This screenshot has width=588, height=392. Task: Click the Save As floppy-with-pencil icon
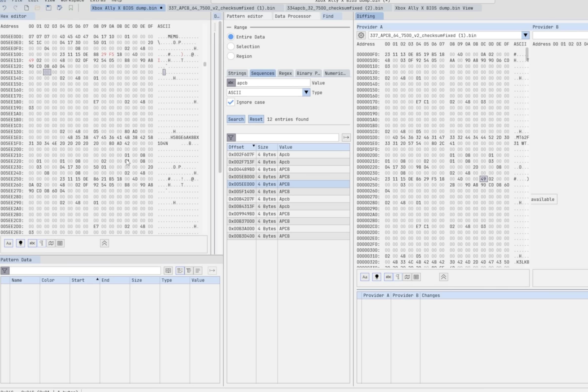59,8
